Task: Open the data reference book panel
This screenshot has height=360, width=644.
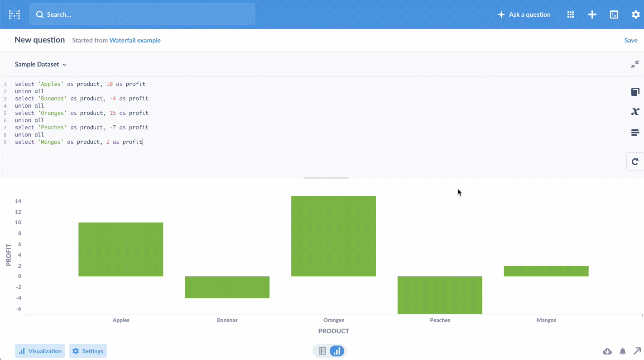Action: tap(635, 92)
